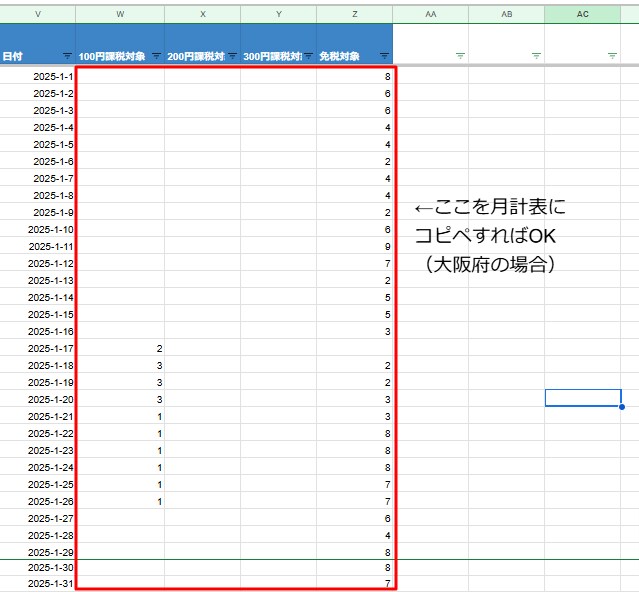Select date cell 2025-1-16
The width and height of the screenshot is (639, 592).
37,332
